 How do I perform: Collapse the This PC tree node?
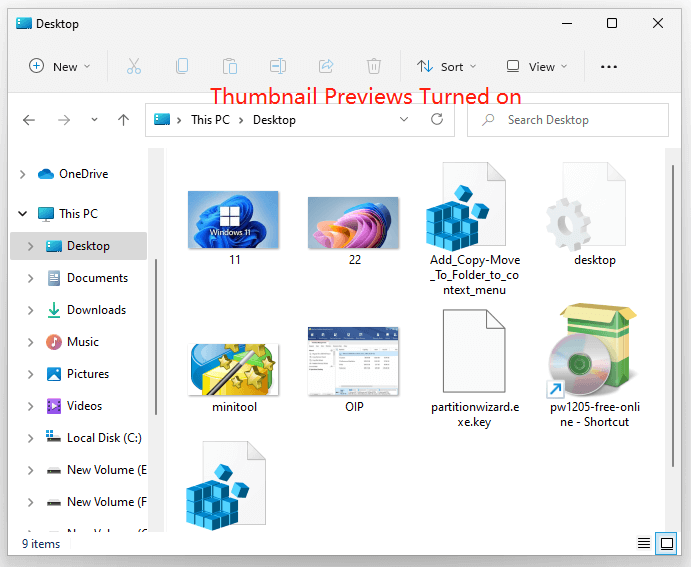(23, 214)
